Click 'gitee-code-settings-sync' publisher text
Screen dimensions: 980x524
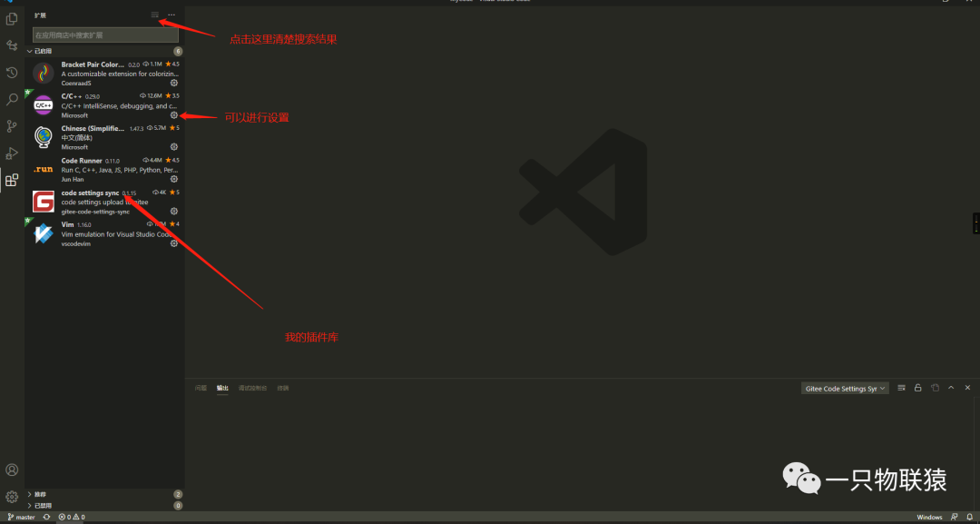[x=95, y=212]
